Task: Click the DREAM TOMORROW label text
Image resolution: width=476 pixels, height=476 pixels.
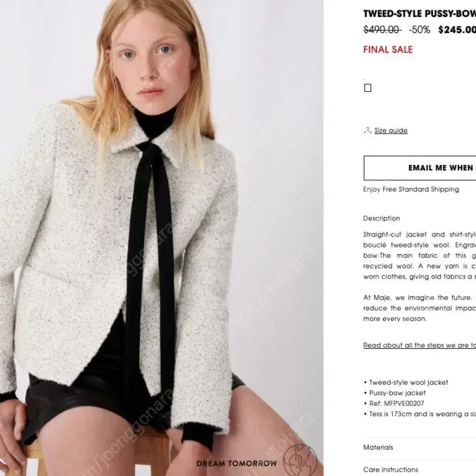Action: pyautogui.click(x=237, y=463)
